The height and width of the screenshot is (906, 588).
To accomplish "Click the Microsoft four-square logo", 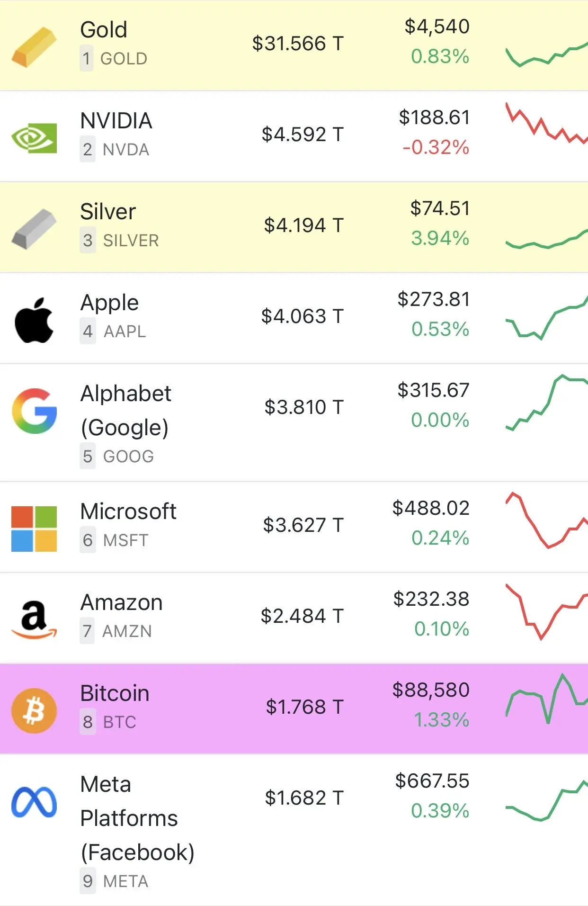I will tap(34, 529).
